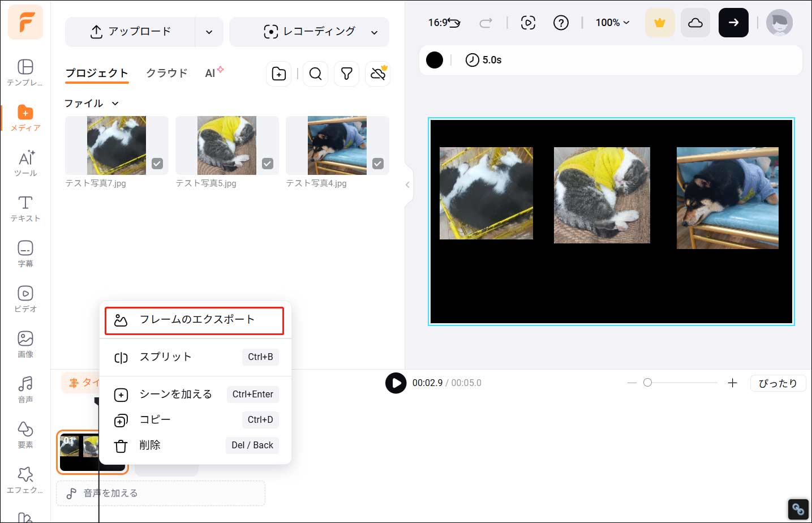Uncheck the selection on テスト写真5.jpg

click(267, 164)
